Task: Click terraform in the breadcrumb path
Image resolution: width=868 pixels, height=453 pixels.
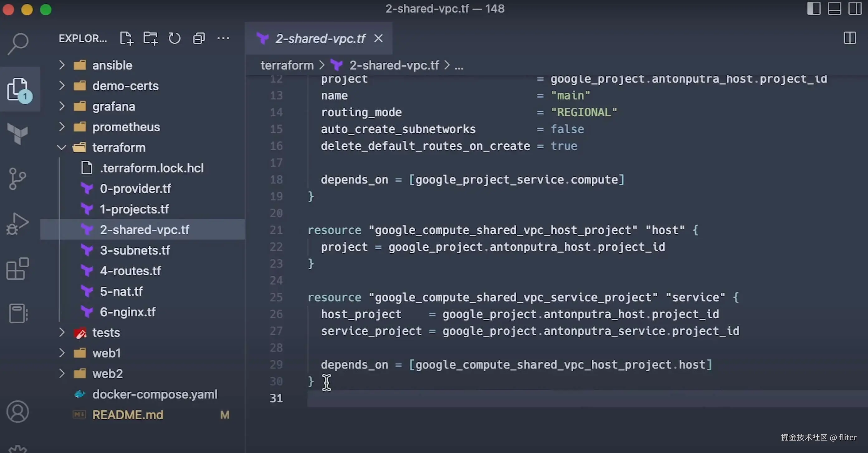Action: click(287, 65)
